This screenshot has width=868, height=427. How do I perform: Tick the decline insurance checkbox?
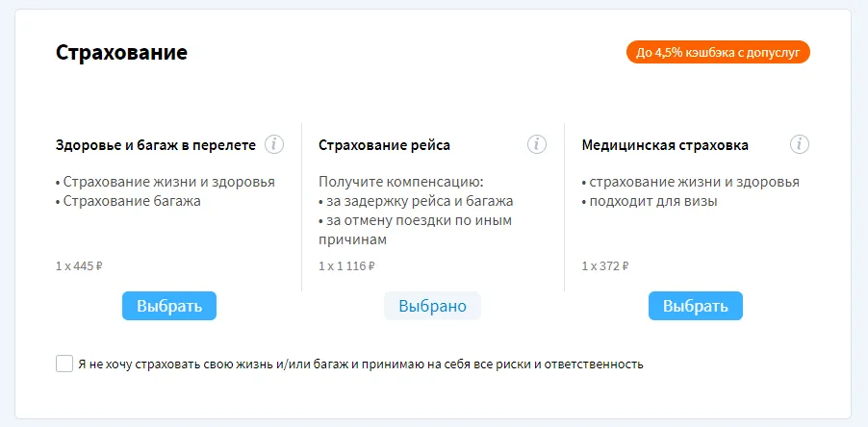pyautogui.click(x=64, y=364)
